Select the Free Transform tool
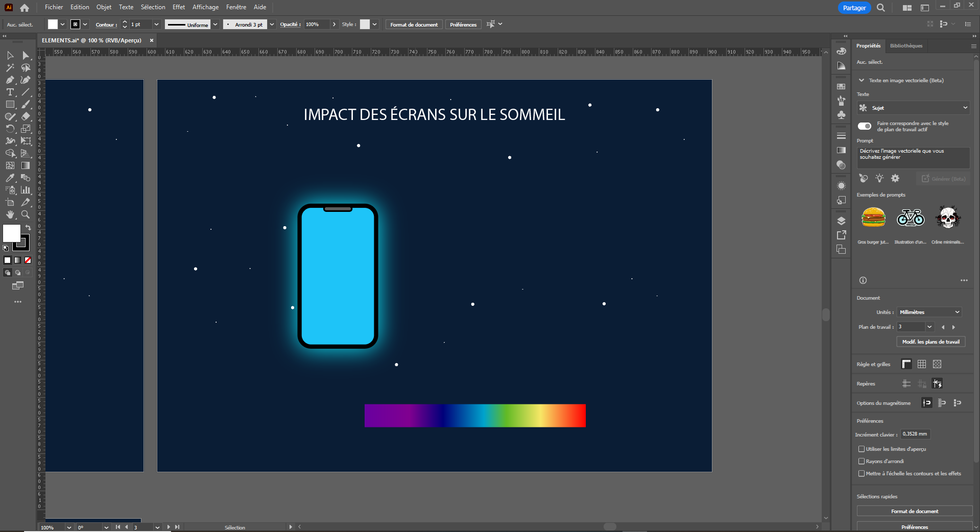Image resolution: width=980 pixels, height=532 pixels. click(x=26, y=141)
